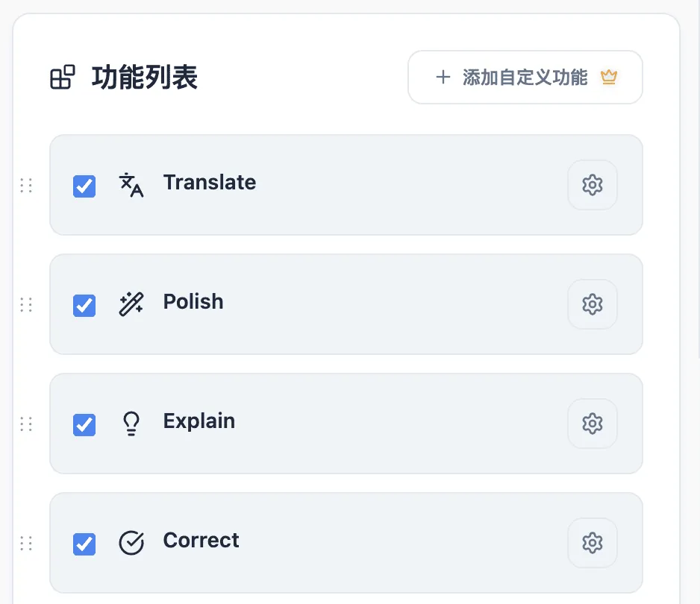Click the Correct row drag handle
This screenshot has width=700, height=604.
pos(25,542)
